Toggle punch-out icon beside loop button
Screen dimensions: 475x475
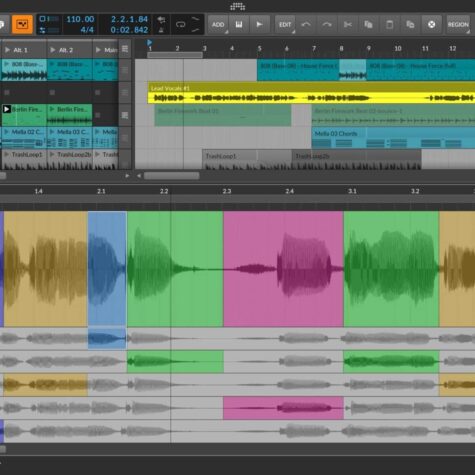[196, 30]
